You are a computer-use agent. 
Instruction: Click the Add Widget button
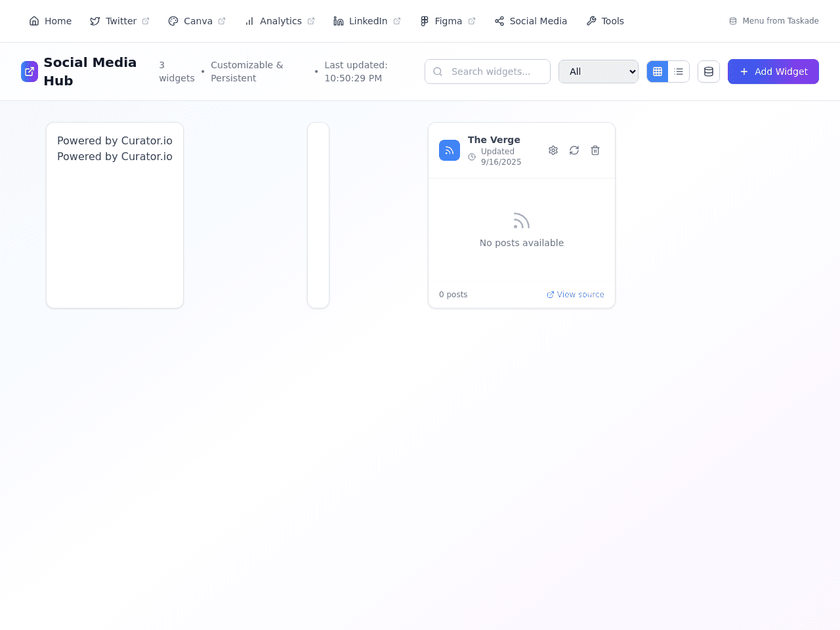[773, 72]
